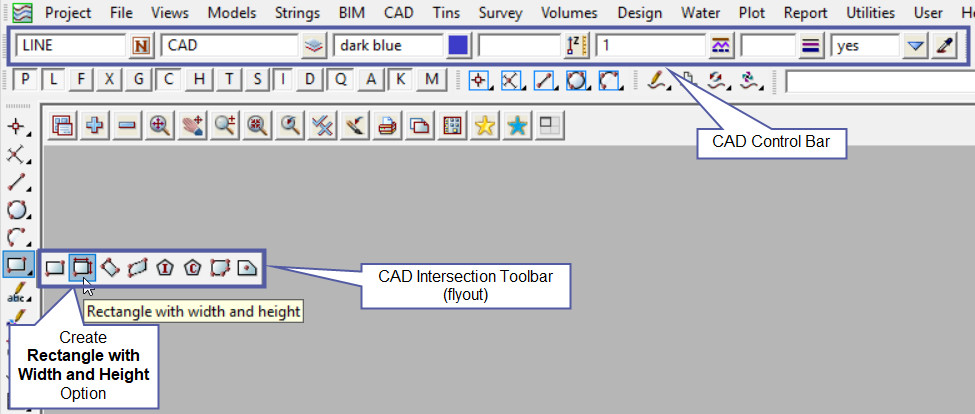Click the split panes icon after blue star
Viewport: 975px width, 414px height.
tap(549, 126)
